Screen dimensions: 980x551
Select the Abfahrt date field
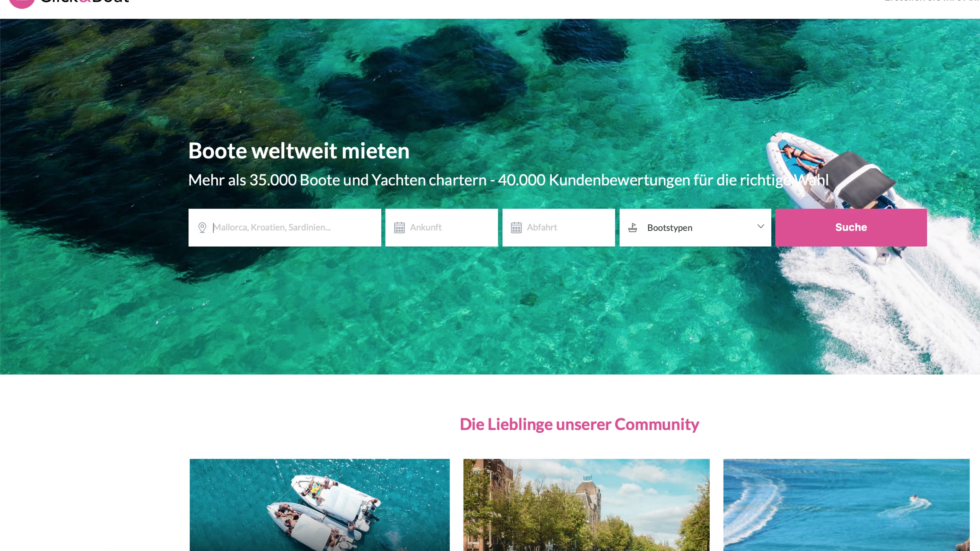click(559, 228)
